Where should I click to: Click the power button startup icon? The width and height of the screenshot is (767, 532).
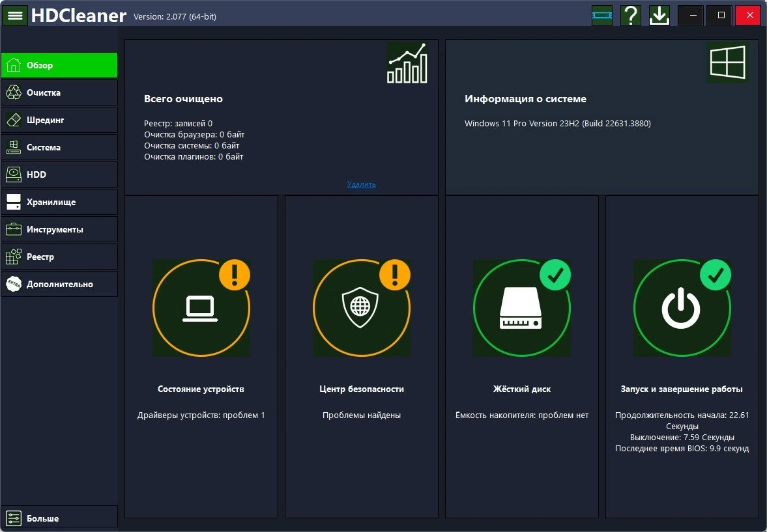(682, 307)
